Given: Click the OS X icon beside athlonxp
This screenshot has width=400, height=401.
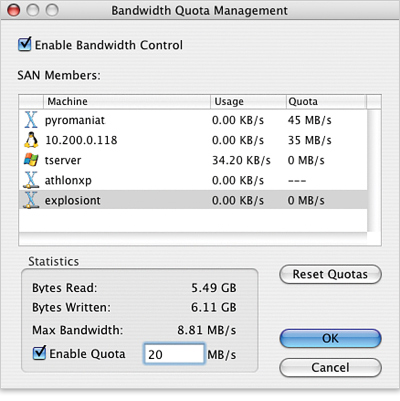Looking at the screenshot, I should (31, 180).
